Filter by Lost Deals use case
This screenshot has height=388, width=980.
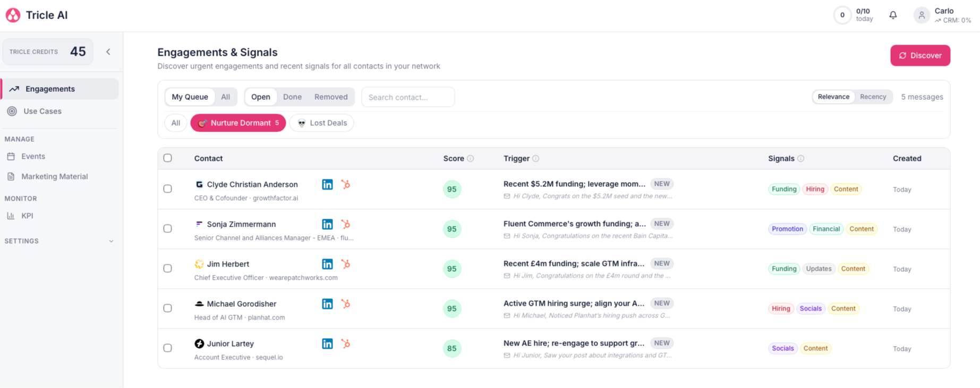pyautogui.click(x=322, y=123)
